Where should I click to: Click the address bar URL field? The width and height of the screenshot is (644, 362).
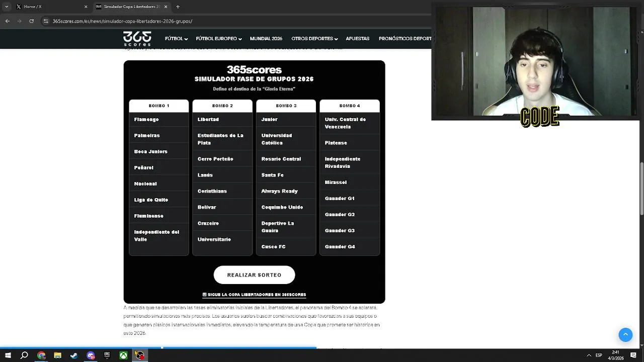click(x=236, y=21)
